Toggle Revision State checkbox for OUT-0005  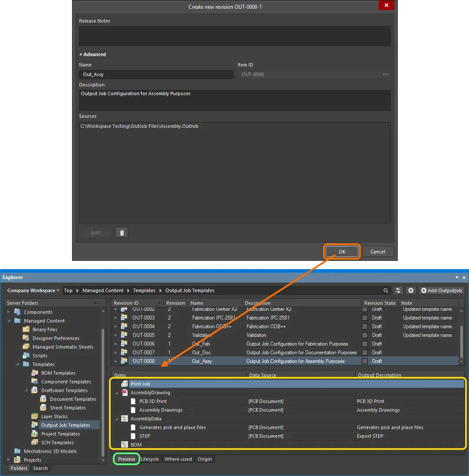[365, 335]
